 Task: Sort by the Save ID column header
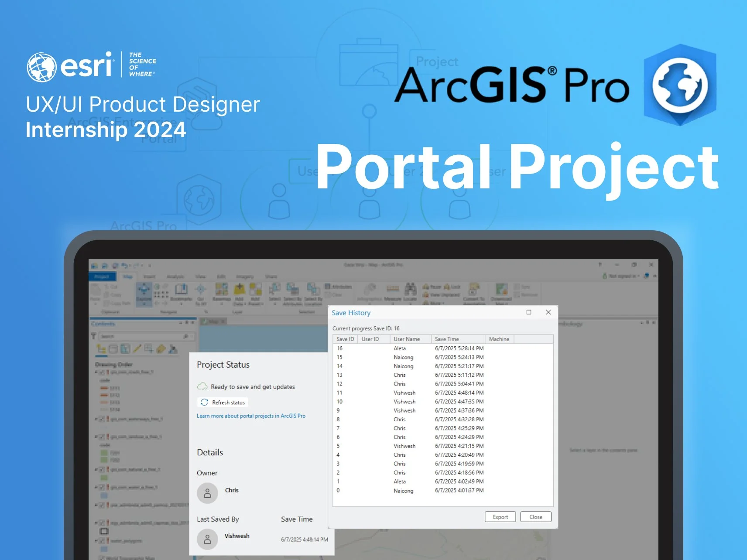[x=345, y=339]
